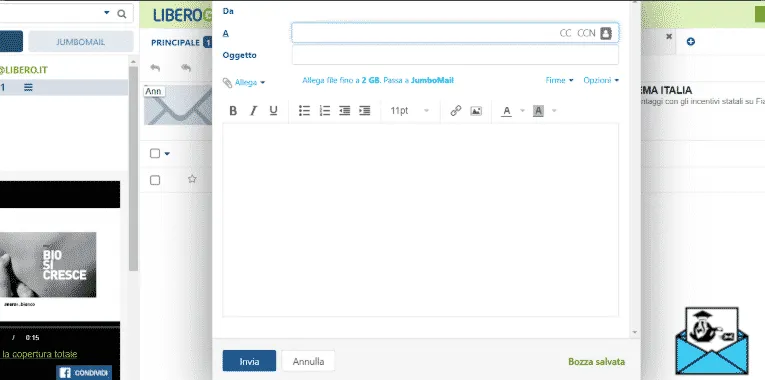Click the message body text area
The image size is (765, 380).
click(421, 220)
